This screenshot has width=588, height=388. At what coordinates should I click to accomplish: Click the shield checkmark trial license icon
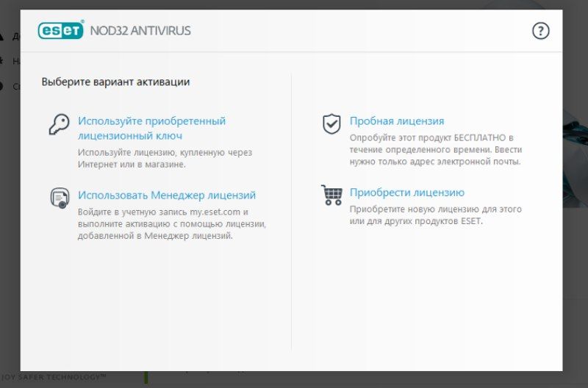[x=331, y=123]
